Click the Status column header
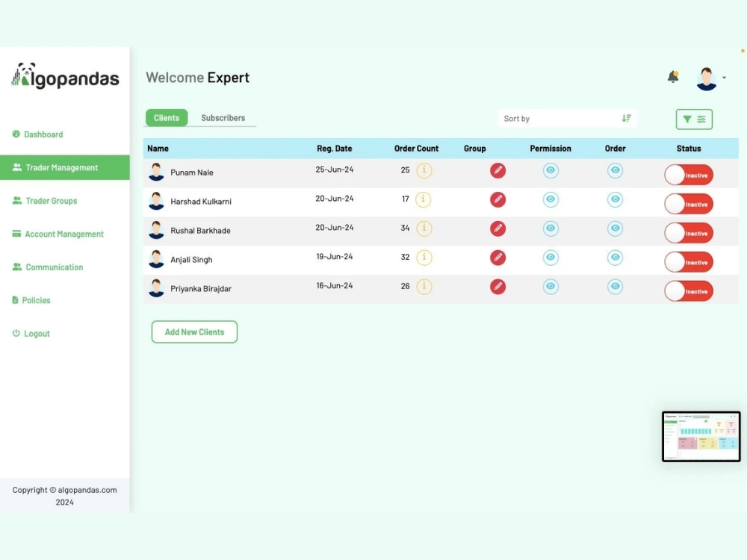The width and height of the screenshot is (747, 560). (689, 149)
